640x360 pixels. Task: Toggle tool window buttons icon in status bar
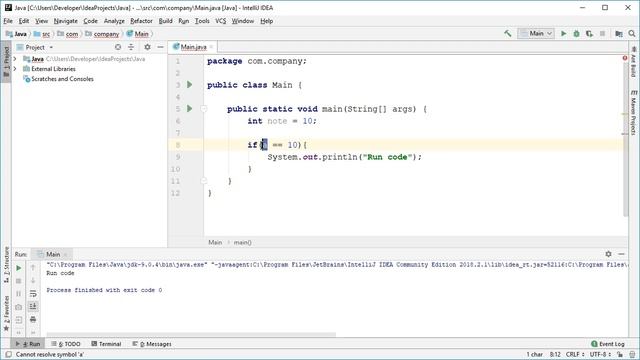(8, 354)
